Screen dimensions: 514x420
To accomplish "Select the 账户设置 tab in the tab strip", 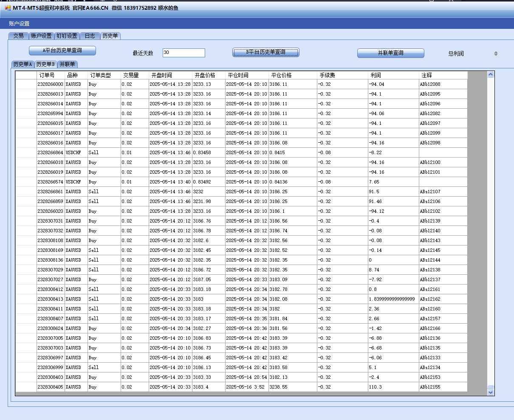I will [41, 36].
